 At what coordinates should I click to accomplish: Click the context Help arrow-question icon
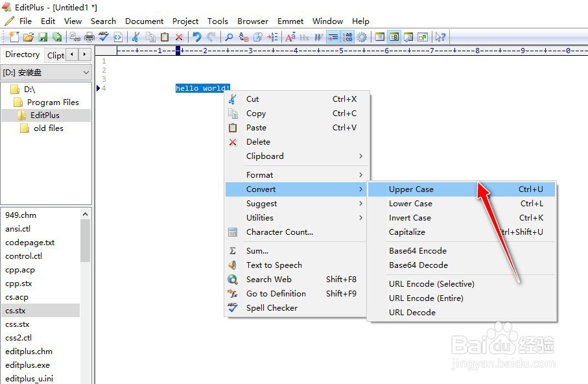click(x=440, y=37)
